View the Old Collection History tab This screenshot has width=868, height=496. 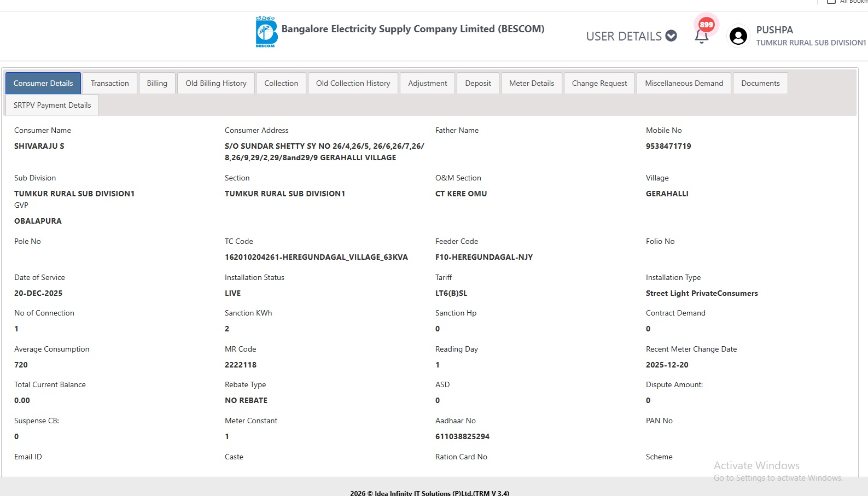coord(353,83)
